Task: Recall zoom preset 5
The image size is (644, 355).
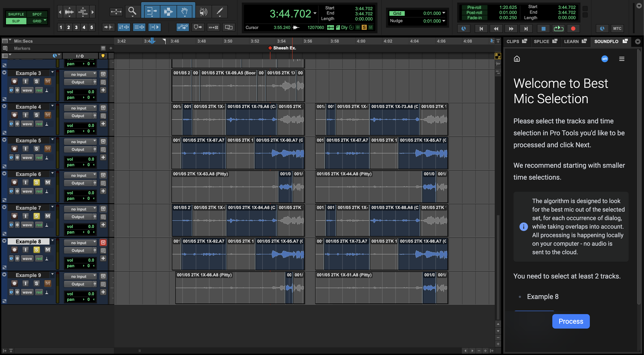Action: (x=91, y=27)
